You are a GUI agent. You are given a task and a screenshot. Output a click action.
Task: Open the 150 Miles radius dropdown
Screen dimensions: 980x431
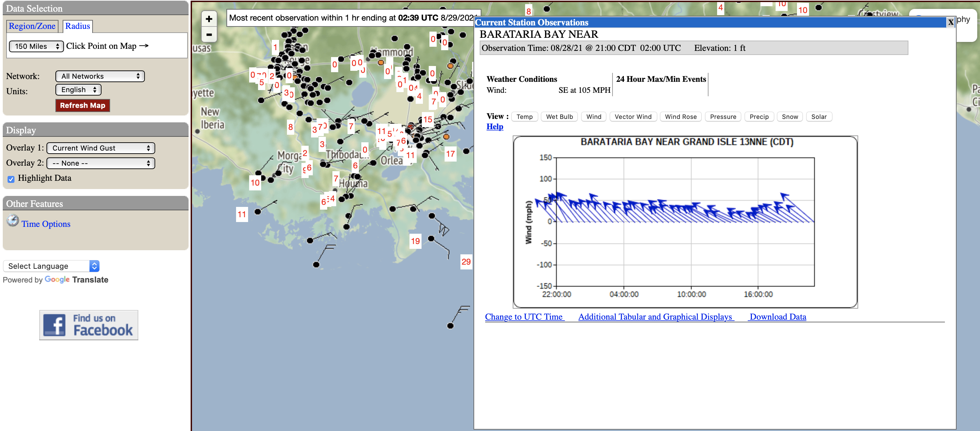tap(36, 46)
